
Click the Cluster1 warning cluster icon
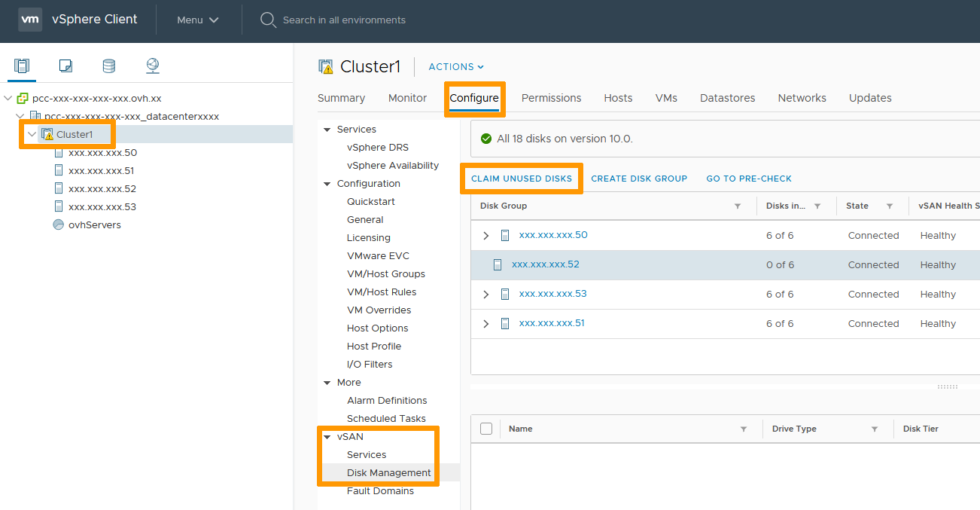click(x=47, y=134)
